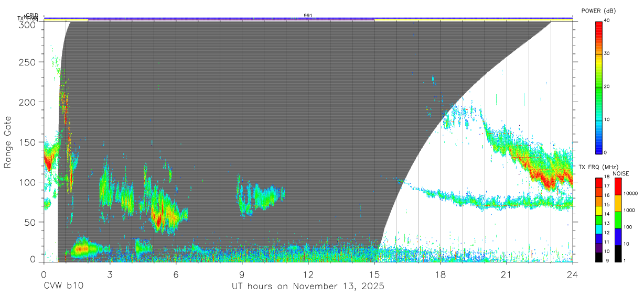This screenshot has height=297, width=644.
Task: Click the 12 tick on the UT hours axis
Action: click(308, 274)
